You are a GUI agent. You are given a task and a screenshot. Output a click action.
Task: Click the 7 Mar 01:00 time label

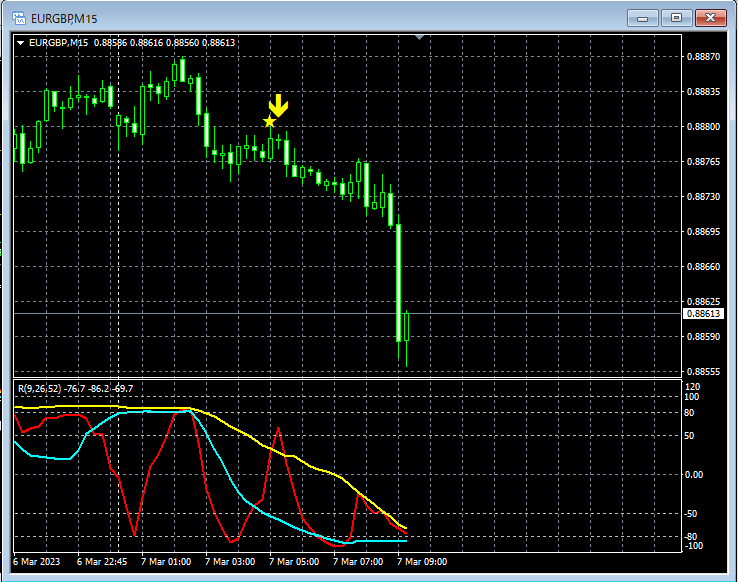(x=166, y=562)
